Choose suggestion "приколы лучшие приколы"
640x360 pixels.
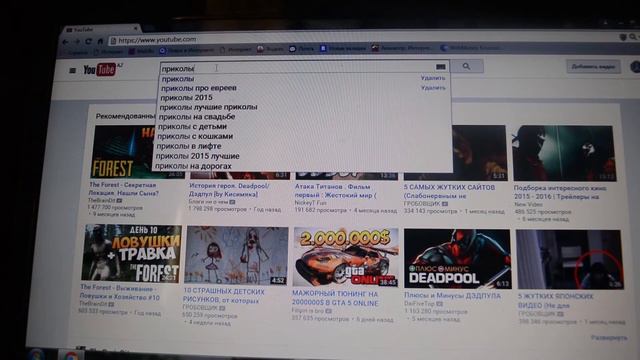209,107
